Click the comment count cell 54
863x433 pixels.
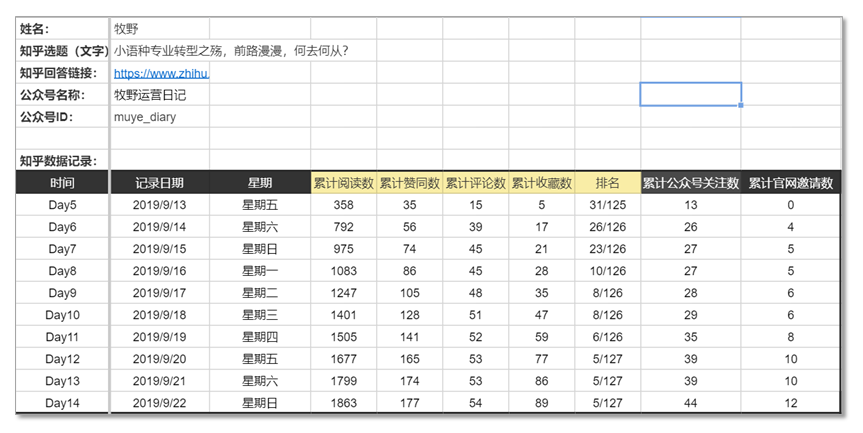point(476,403)
